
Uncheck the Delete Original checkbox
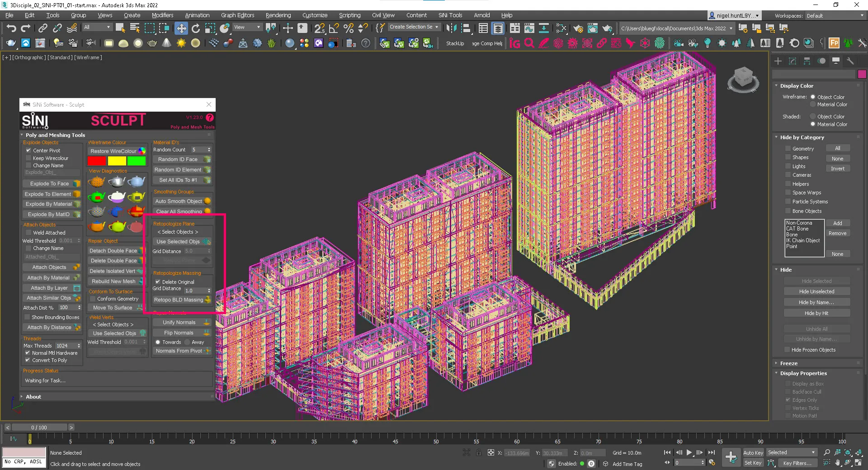pyautogui.click(x=158, y=282)
